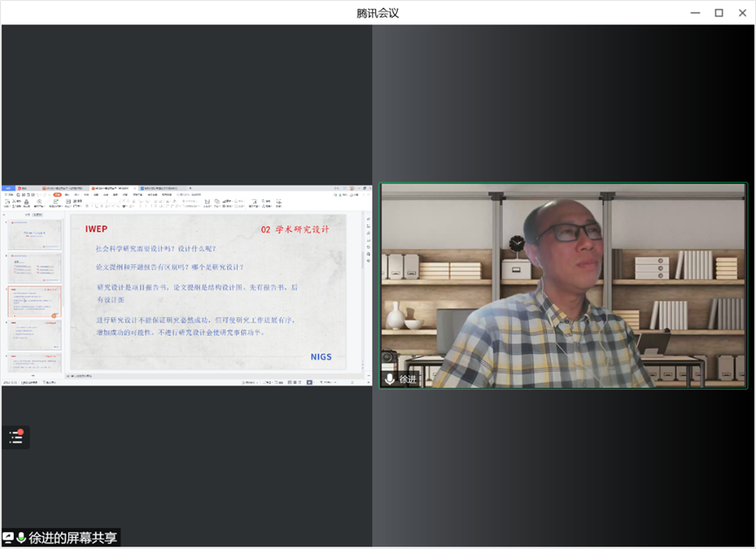Maximize the 腾讯会议 window
The width and height of the screenshot is (756, 549).
718,12
